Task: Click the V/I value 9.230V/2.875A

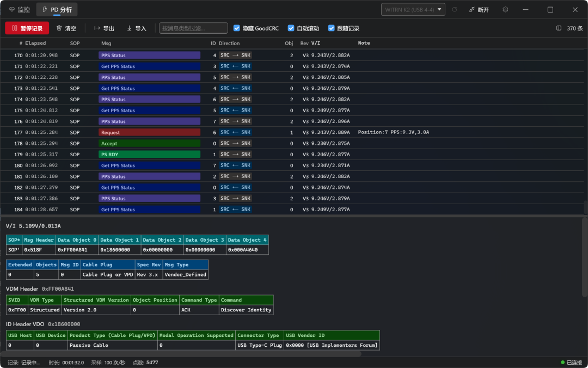Action: (x=330, y=143)
